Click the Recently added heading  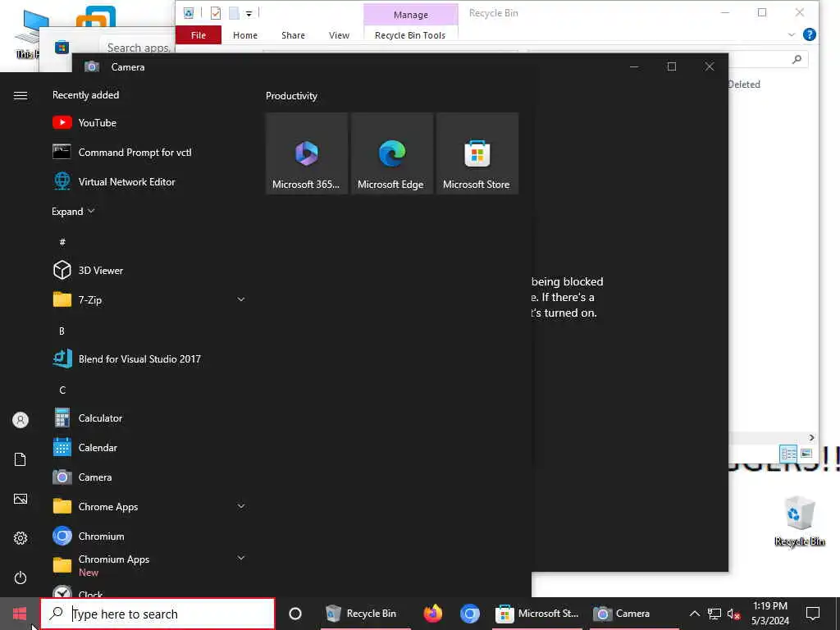click(85, 95)
